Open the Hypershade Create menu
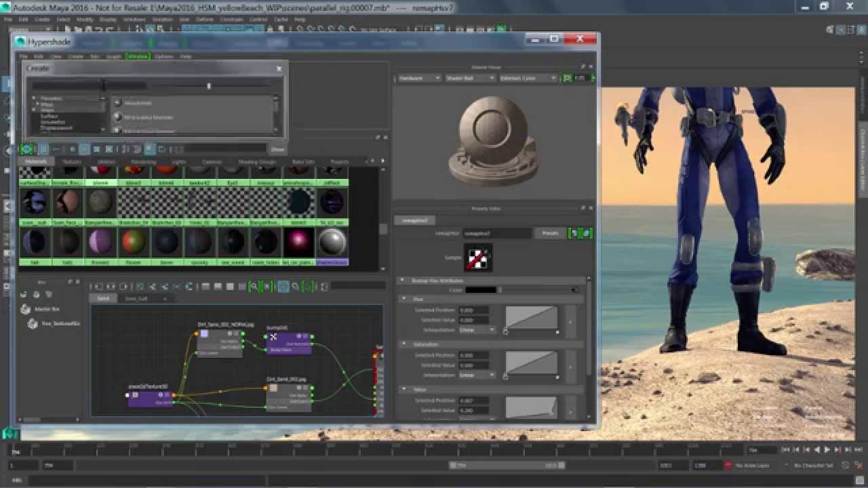This screenshot has width=868, height=488. (x=76, y=56)
